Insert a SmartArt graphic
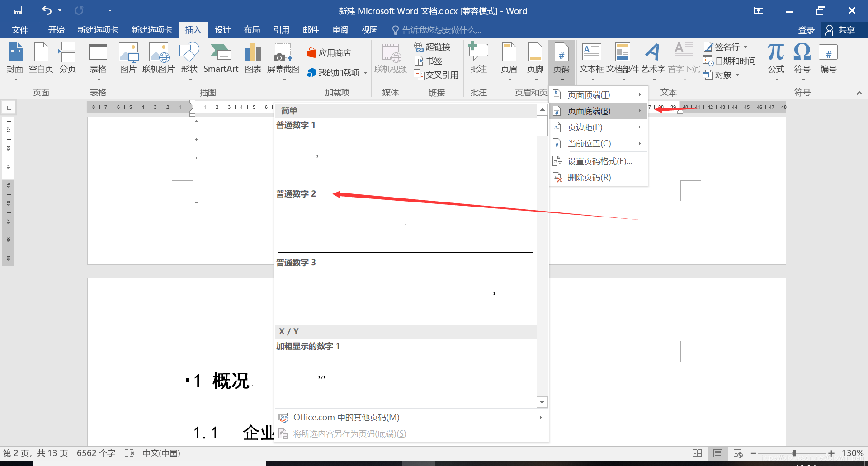This screenshot has height=466, width=868. coord(221,59)
